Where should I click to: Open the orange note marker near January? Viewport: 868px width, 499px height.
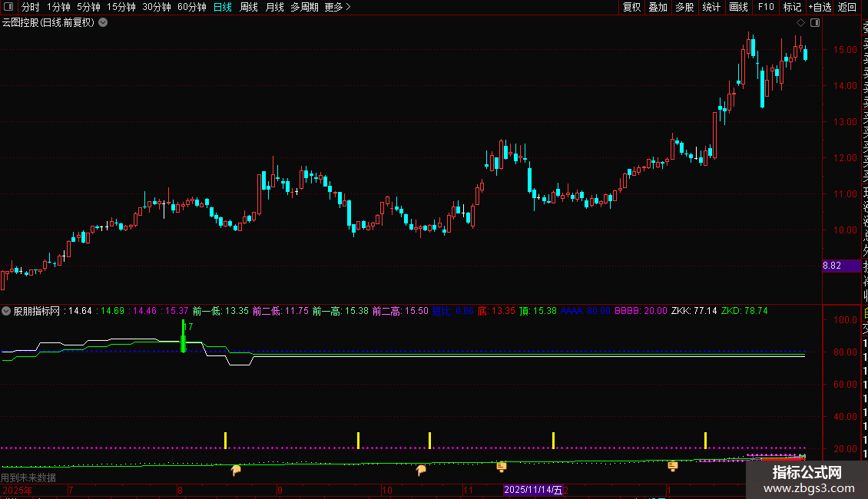tap(673, 467)
